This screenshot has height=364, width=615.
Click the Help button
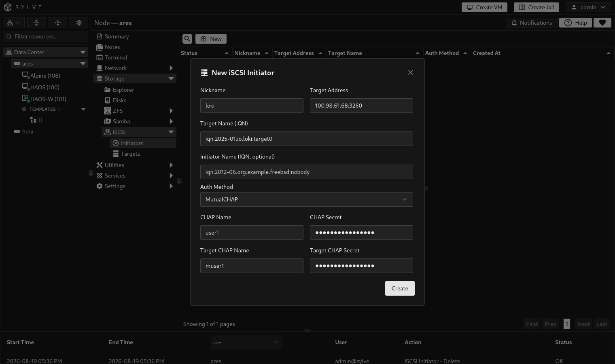point(575,23)
